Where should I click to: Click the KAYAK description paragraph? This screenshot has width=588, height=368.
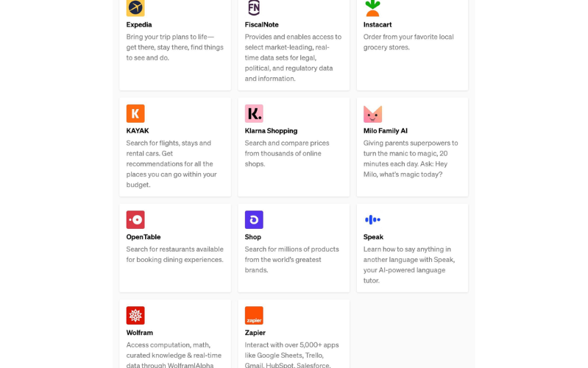click(x=171, y=164)
